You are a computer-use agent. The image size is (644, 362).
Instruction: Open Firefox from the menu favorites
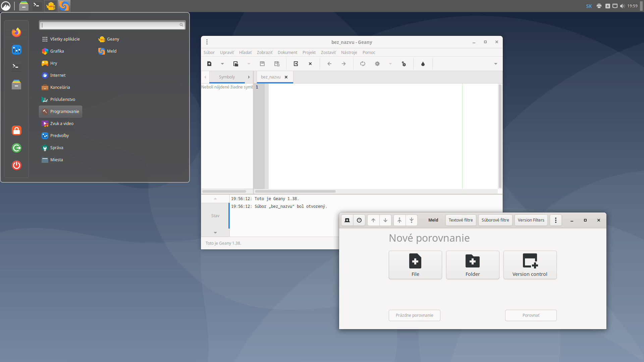(16, 32)
